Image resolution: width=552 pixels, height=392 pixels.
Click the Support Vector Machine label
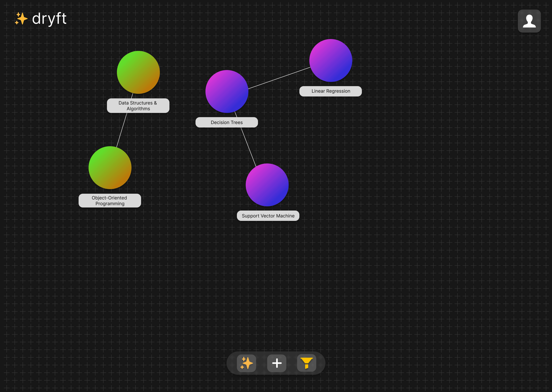[268, 216]
